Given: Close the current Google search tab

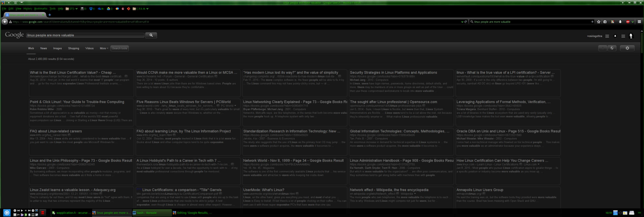Looking at the screenshot, I should (x=43, y=15).
